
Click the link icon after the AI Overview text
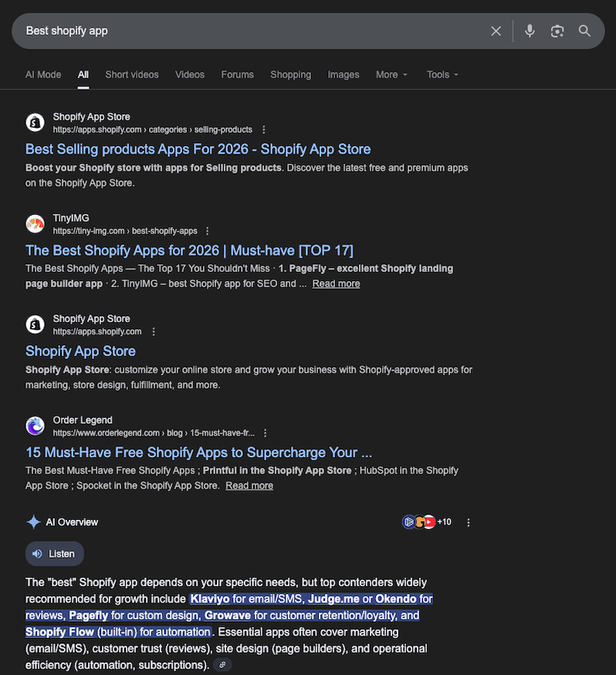[222, 664]
